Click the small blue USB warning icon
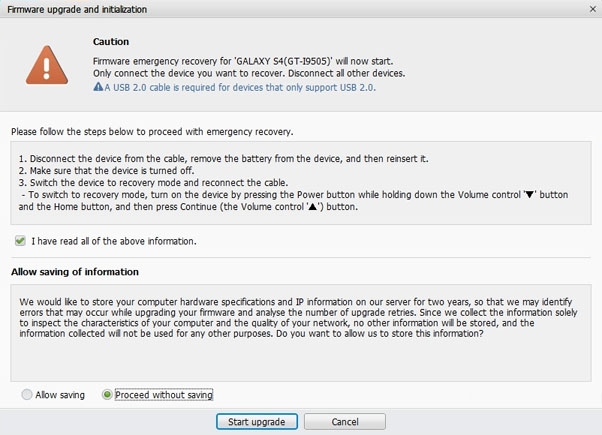 click(x=98, y=87)
